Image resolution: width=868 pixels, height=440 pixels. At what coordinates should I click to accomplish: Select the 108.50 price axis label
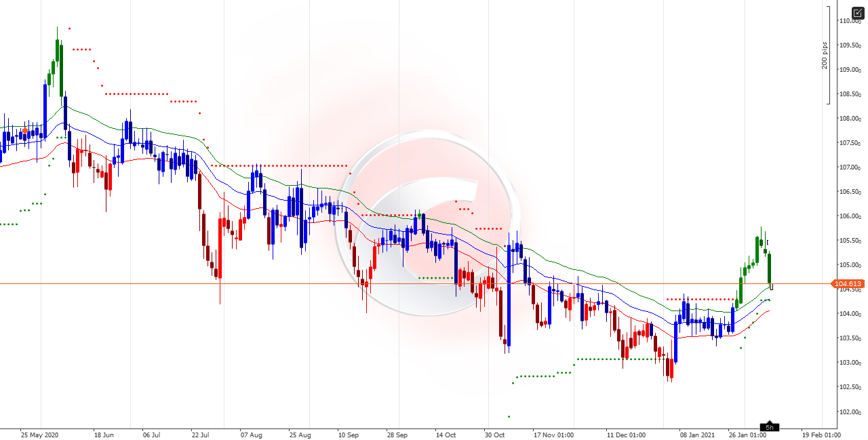(x=851, y=94)
